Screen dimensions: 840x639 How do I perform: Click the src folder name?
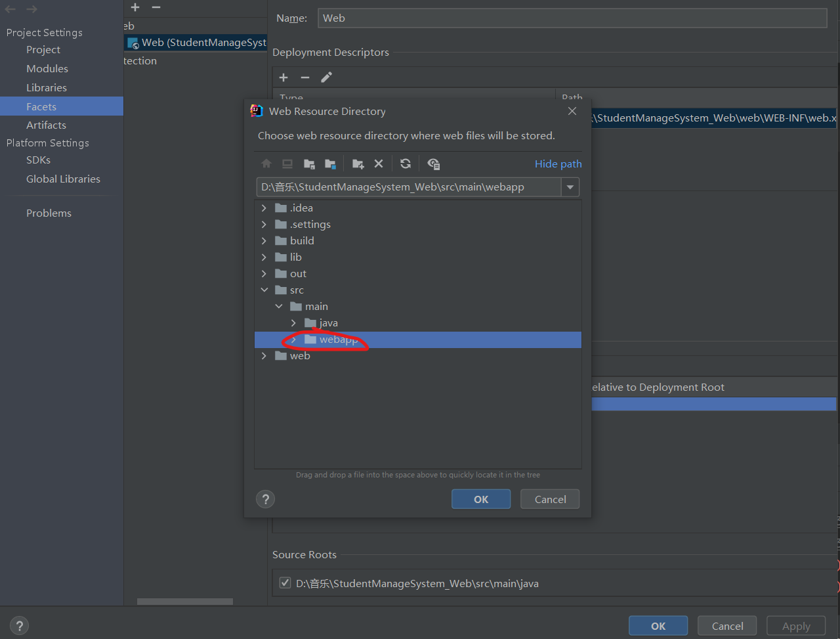coord(297,290)
